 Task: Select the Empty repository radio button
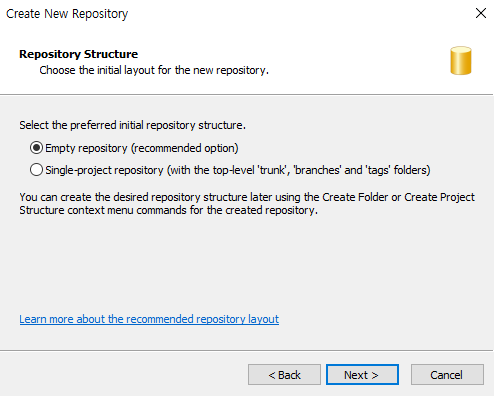pyautogui.click(x=36, y=148)
